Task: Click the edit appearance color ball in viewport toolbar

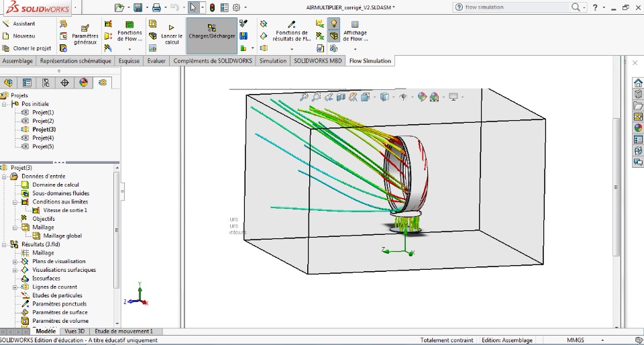Action: tap(422, 97)
